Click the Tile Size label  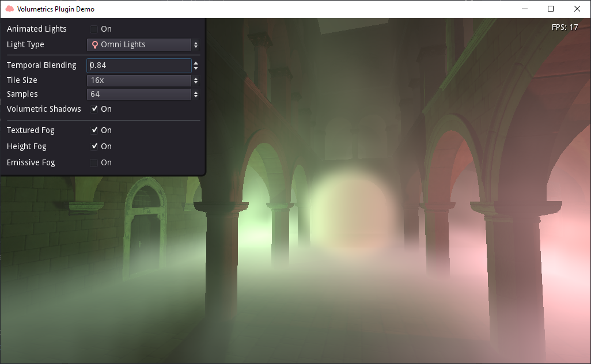[x=22, y=80]
